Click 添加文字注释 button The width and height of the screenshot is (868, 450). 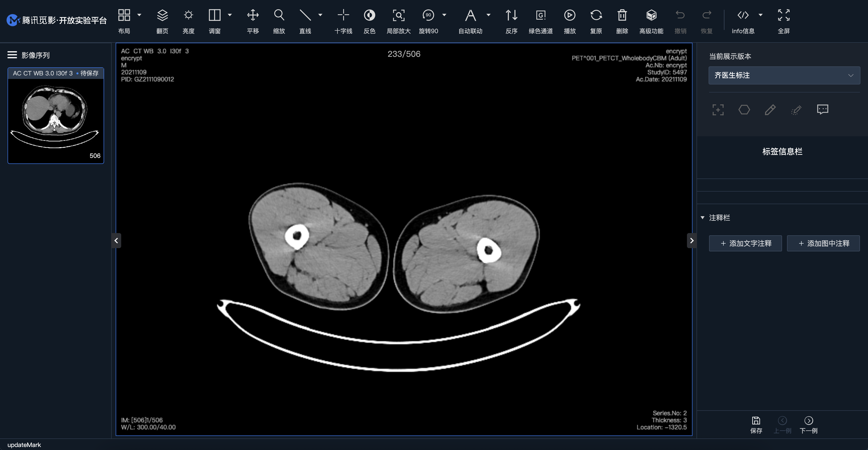(745, 243)
